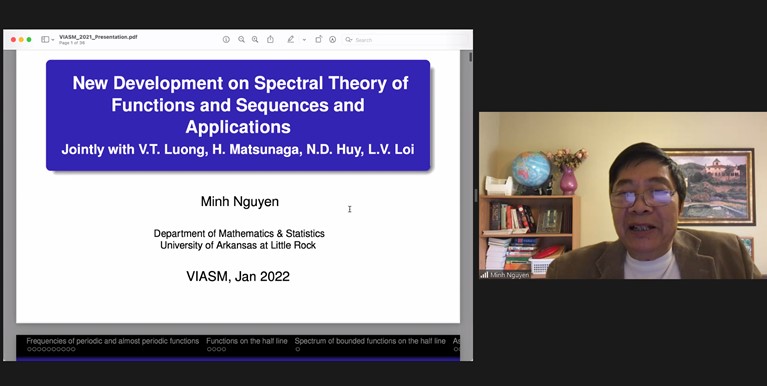767x386 pixels.
Task: Rotate the page with the rotate icon
Action: pyautogui.click(x=318, y=40)
